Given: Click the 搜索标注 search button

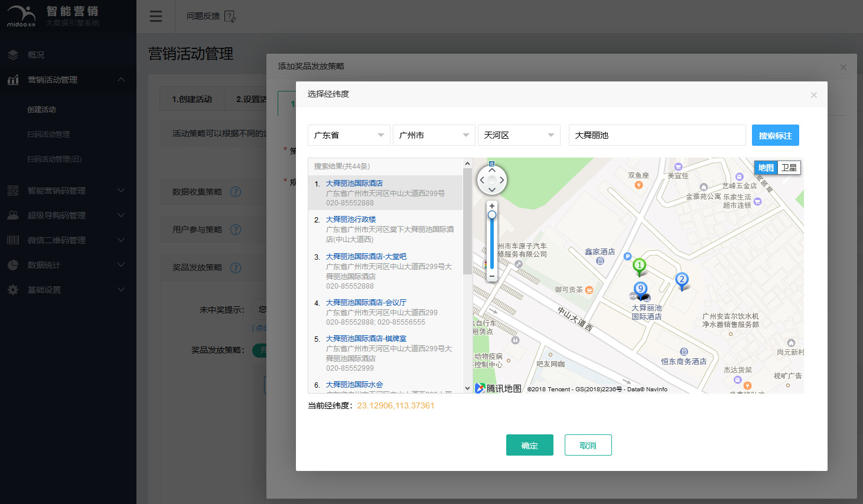Looking at the screenshot, I should pos(776,135).
